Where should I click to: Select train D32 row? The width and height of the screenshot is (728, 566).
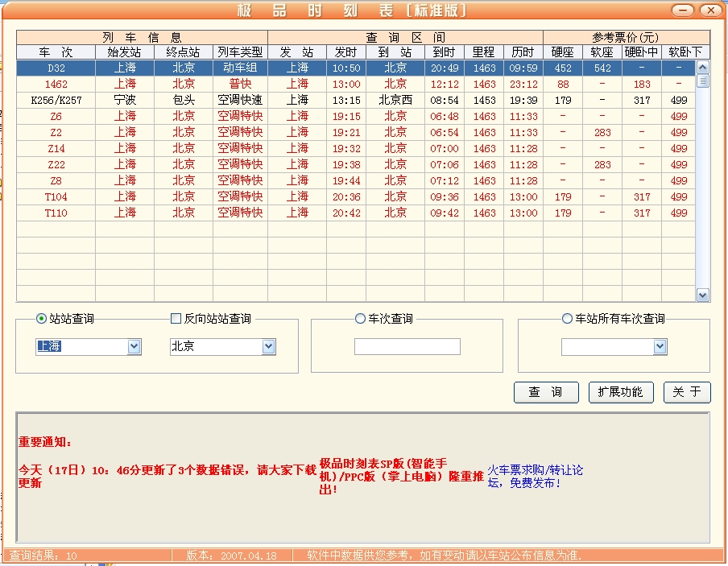click(356, 68)
